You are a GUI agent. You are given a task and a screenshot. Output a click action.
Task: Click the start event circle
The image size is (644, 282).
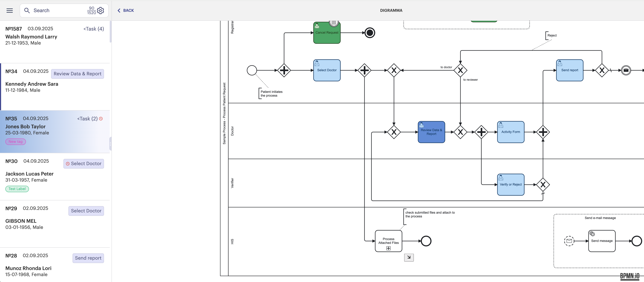point(252,70)
